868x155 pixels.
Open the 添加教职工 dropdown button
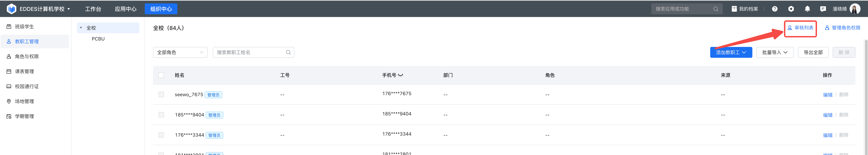731,52
